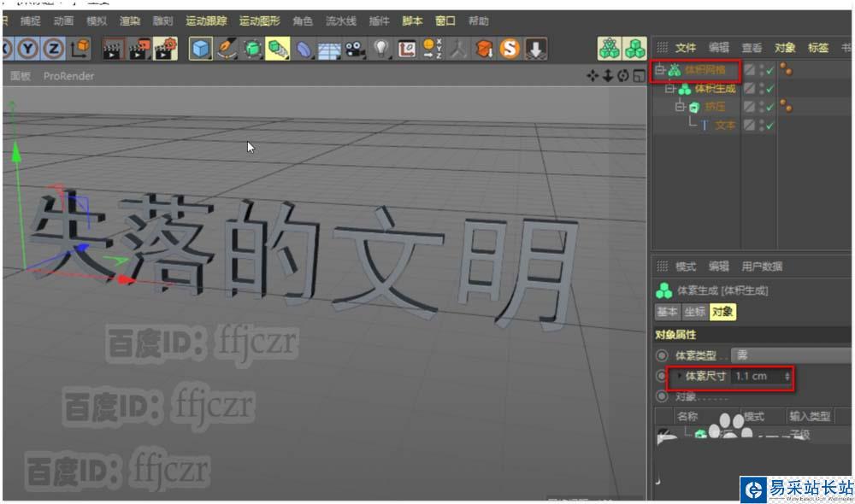Click phong tag on 挤压 row
Image resolution: width=855 pixels, height=504 pixels.
pyautogui.click(x=786, y=106)
